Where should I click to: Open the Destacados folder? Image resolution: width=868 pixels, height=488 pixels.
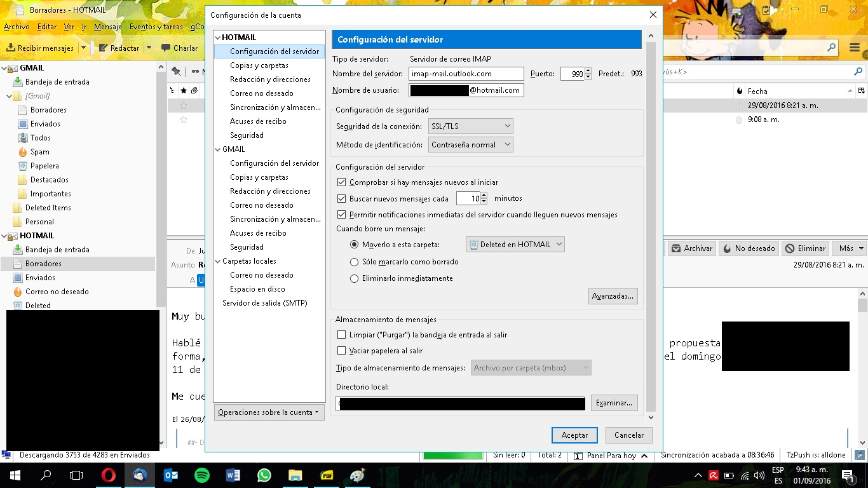point(49,180)
